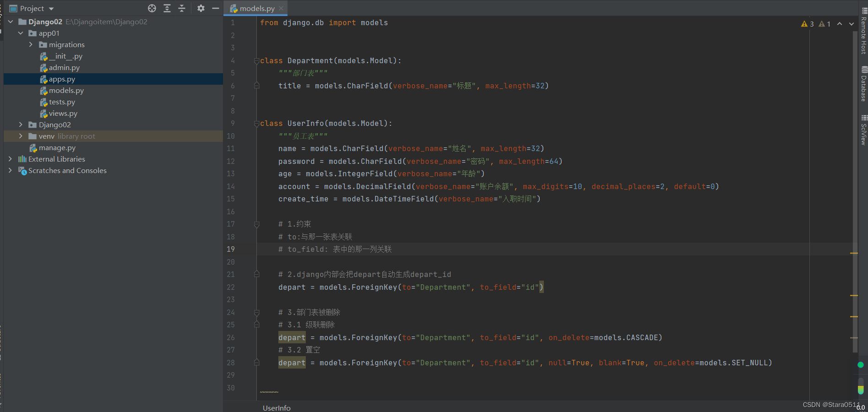Image resolution: width=868 pixels, height=412 pixels.
Task: Open the Project view dropdown
Action: pyautogui.click(x=51, y=9)
